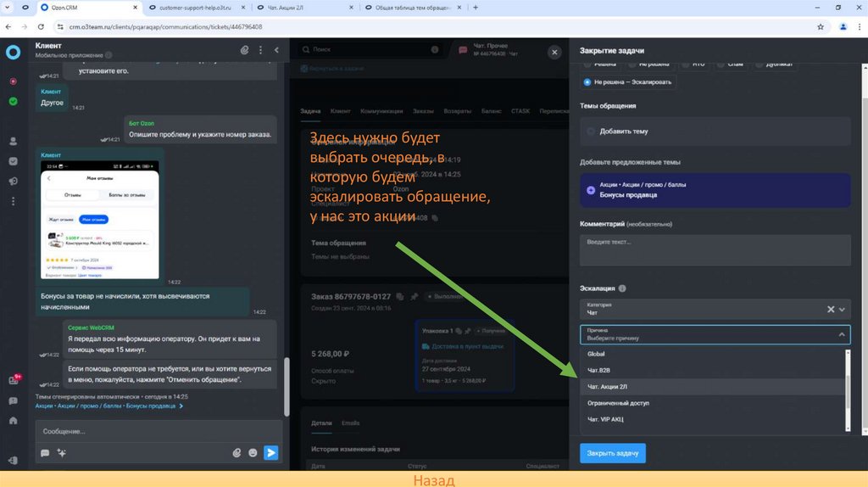This screenshot has height=487, width=868.
Task: Click the Ozon CRM logo icon
Action: tap(14, 52)
